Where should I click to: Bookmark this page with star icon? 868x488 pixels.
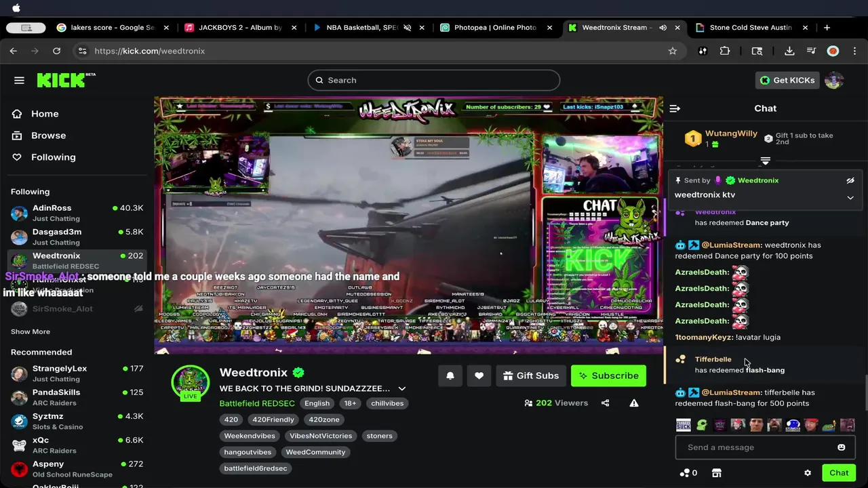click(673, 51)
